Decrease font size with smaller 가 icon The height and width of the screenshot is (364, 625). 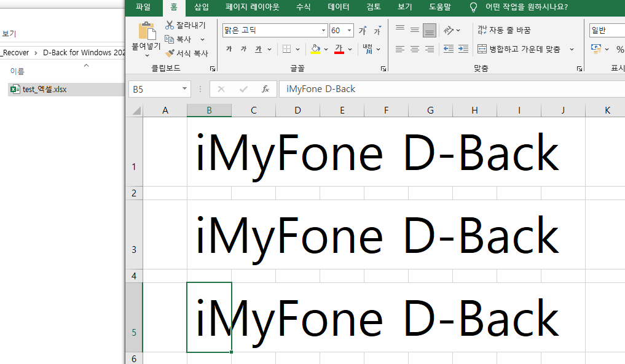point(377,30)
